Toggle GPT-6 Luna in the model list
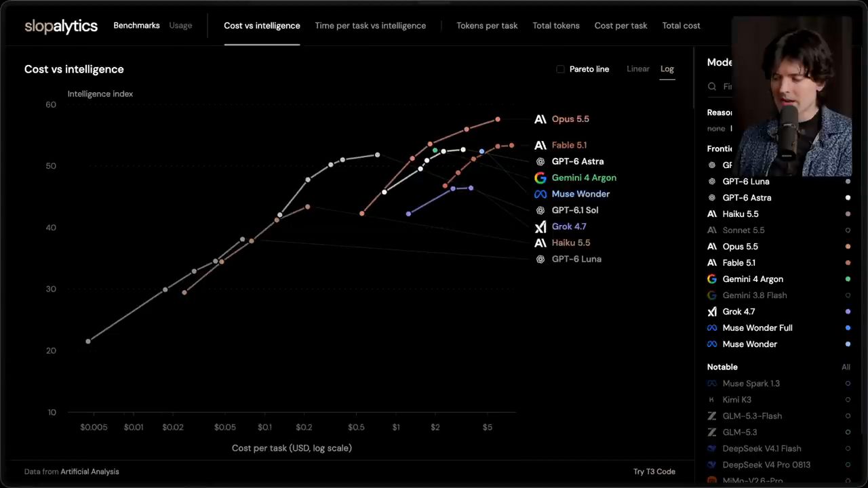This screenshot has width=868, height=488. (x=779, y=182)
